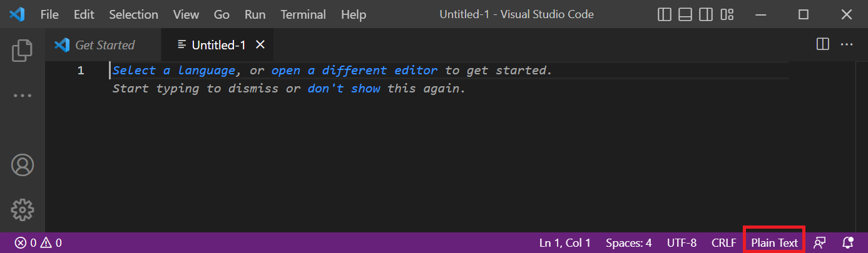
Task: Split the editor to the right
Action: click(823, 44)
